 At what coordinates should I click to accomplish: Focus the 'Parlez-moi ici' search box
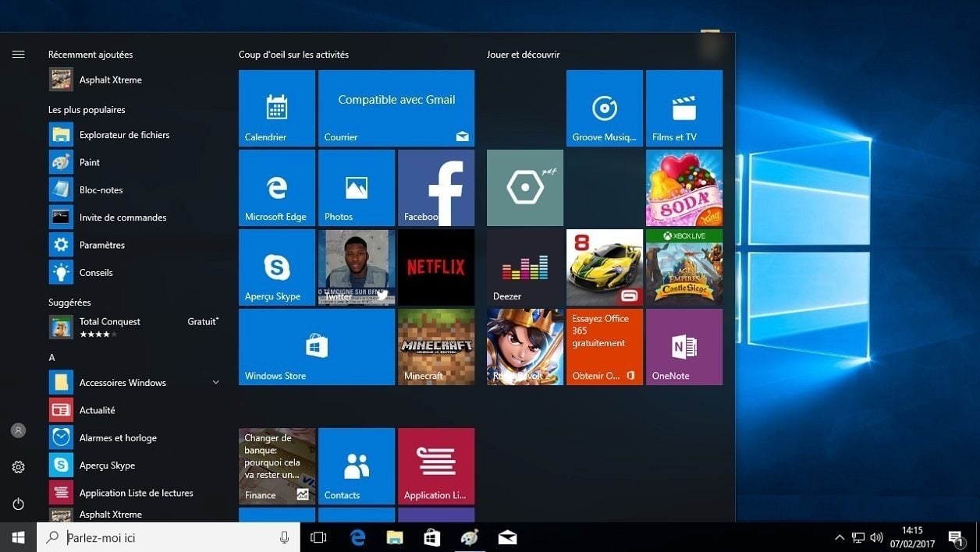click(169, 537)
